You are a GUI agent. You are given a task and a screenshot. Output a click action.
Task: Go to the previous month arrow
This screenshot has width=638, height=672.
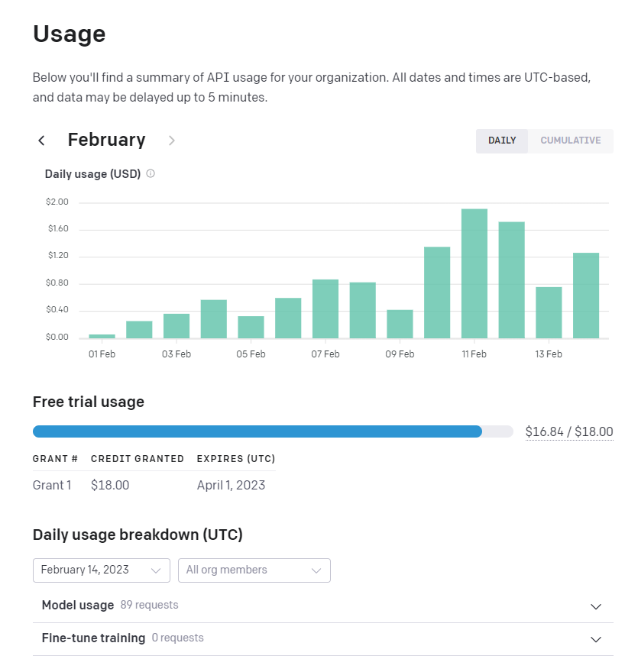pyautogui.click(x=42, y=141)
